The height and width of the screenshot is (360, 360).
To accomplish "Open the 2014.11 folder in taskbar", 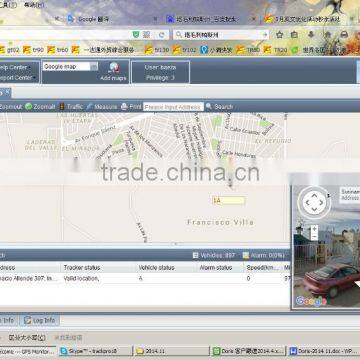I will coord(172,351).
